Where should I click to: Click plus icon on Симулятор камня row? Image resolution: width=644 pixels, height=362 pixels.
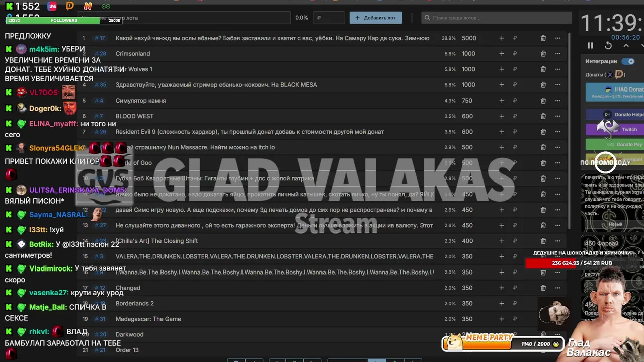pos(501,101)
